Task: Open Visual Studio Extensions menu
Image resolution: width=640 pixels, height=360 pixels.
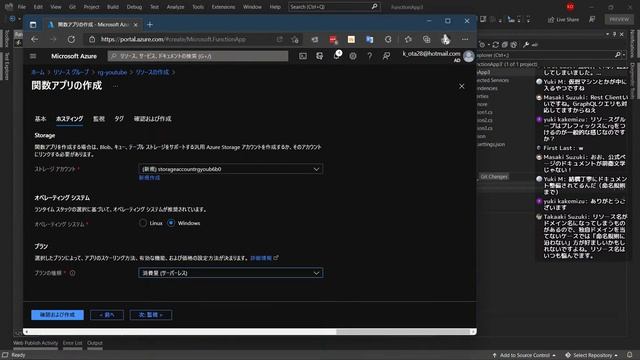Action: click(x=223, y=7)
